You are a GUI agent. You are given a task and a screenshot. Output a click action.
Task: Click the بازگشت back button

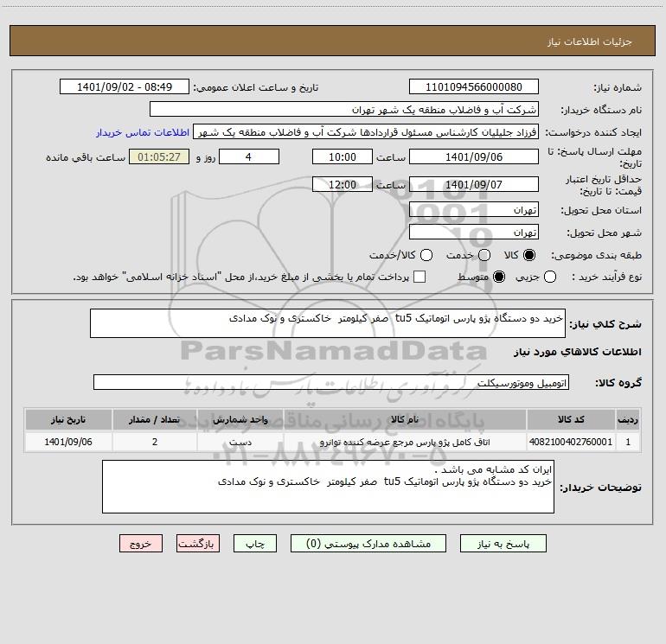tap(198, 544)
